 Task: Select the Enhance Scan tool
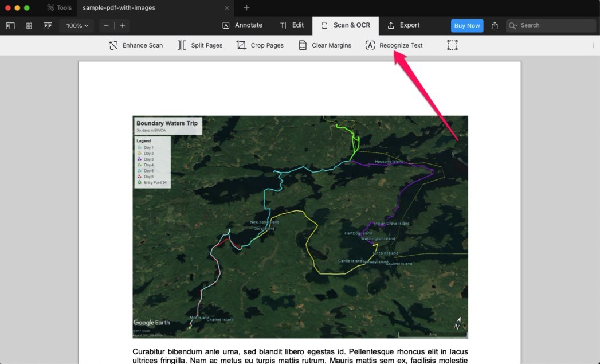pyautogui.click(x=135, y=45)
